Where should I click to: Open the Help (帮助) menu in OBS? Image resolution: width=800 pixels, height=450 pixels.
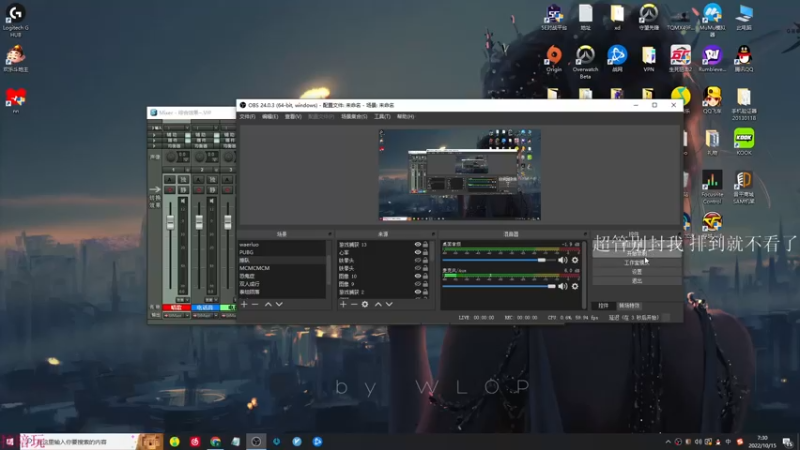click(405, 117)
